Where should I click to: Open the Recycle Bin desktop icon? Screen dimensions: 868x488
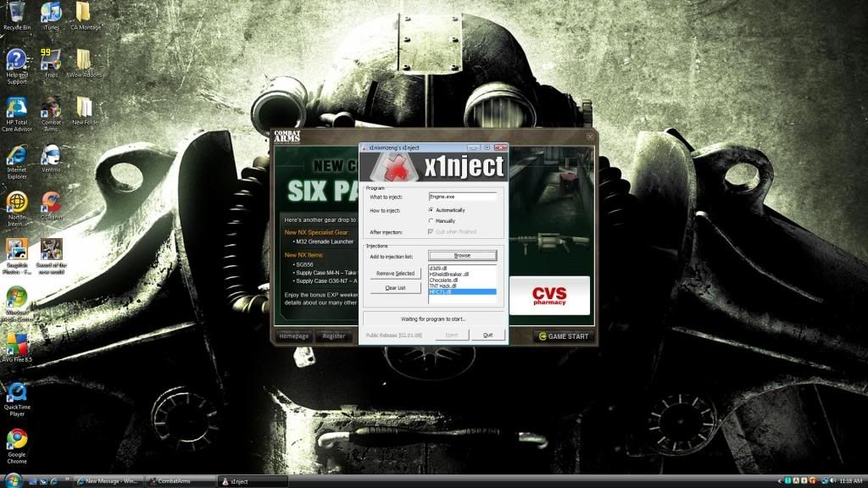pos(17,15)
